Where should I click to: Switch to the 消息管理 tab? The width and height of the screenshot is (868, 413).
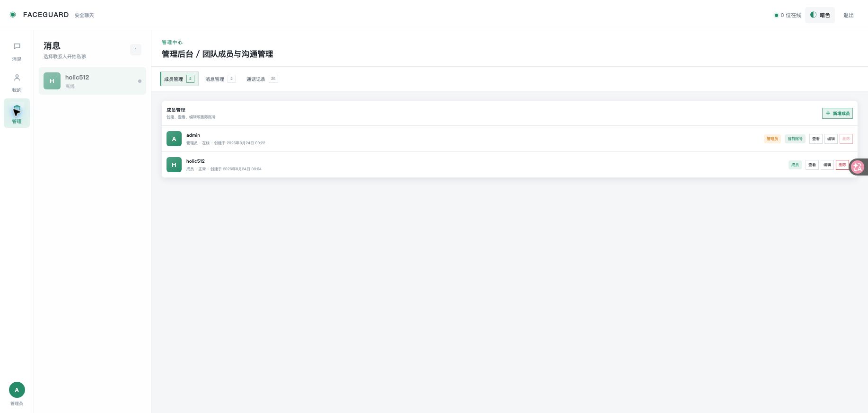coord(220,79)
